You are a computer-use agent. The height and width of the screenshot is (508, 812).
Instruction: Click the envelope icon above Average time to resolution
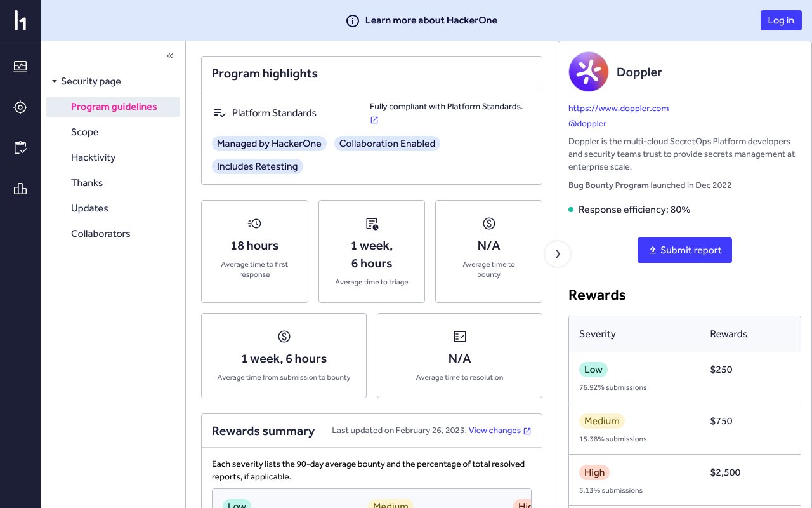click(x=459, y=337)
